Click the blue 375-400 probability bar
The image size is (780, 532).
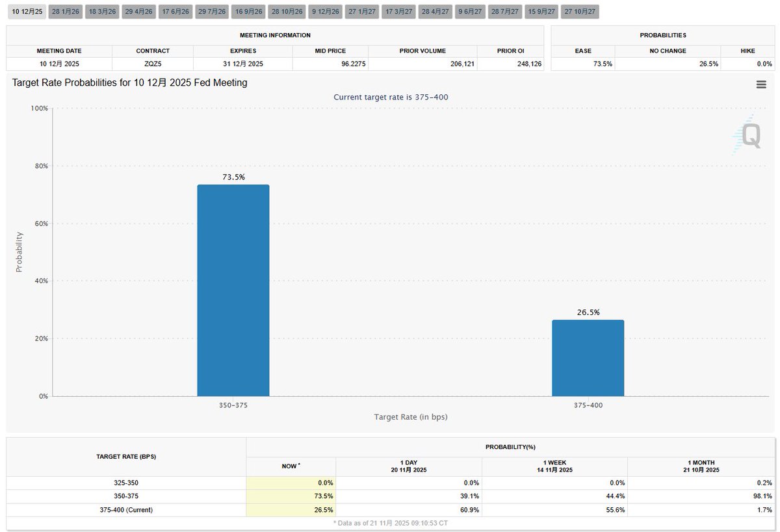pyautogui.click(x=588, y=358)
